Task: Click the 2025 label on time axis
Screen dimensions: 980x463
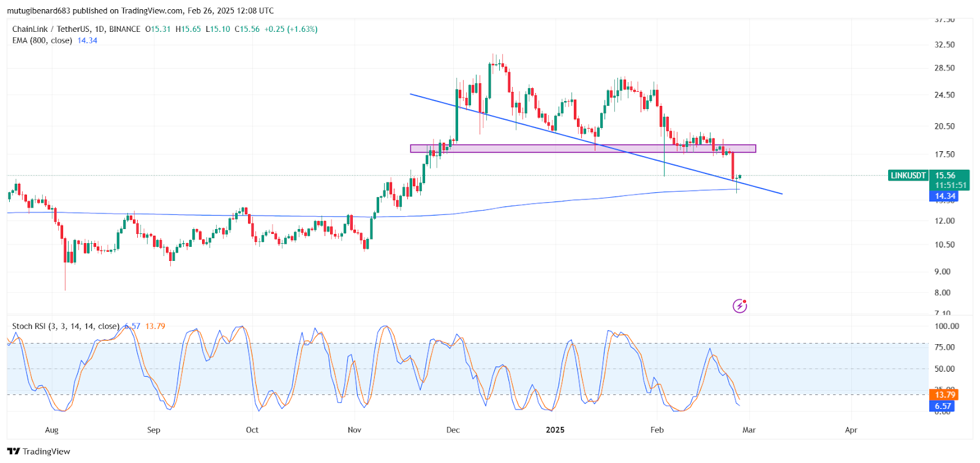Action: [x=555, y=430]
